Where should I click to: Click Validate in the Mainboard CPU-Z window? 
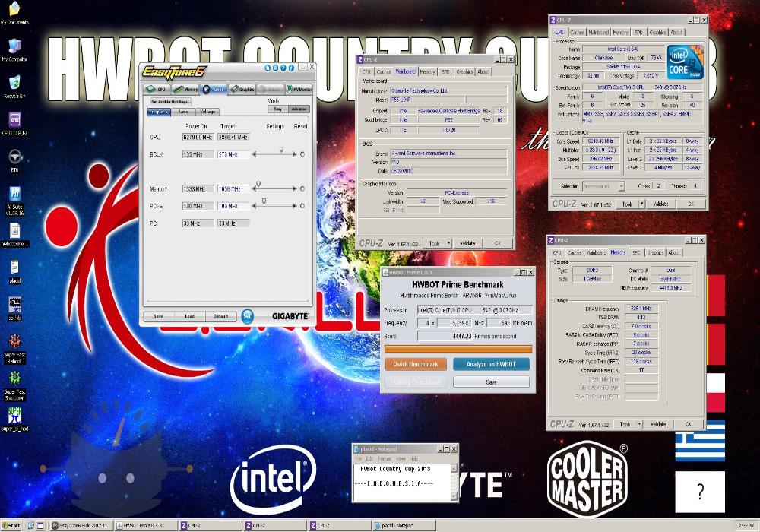pyautogui.click(x=467, y=243)
